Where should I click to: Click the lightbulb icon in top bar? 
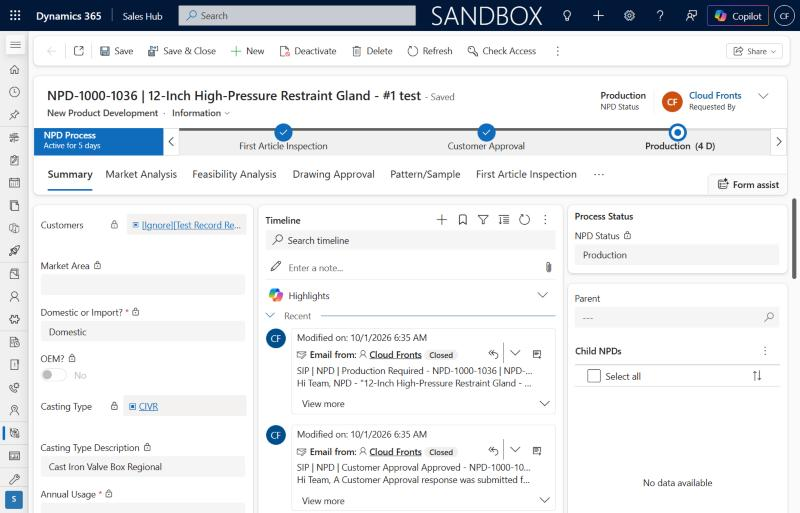[567, 16]
